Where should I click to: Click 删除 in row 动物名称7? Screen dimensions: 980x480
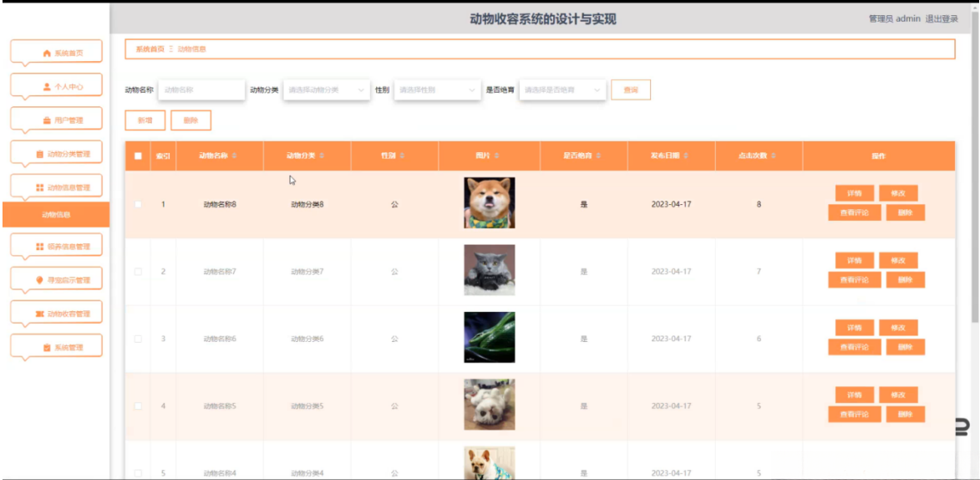coord(905,280)
